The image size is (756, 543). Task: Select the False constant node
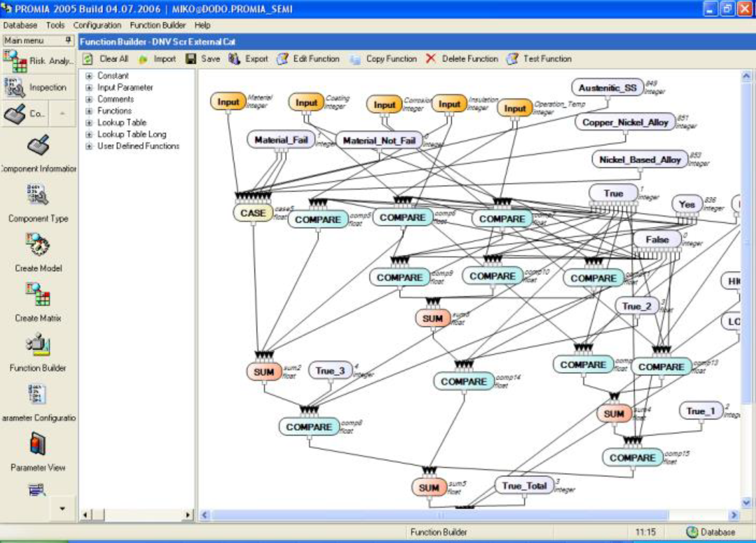[x=657, y=239]
